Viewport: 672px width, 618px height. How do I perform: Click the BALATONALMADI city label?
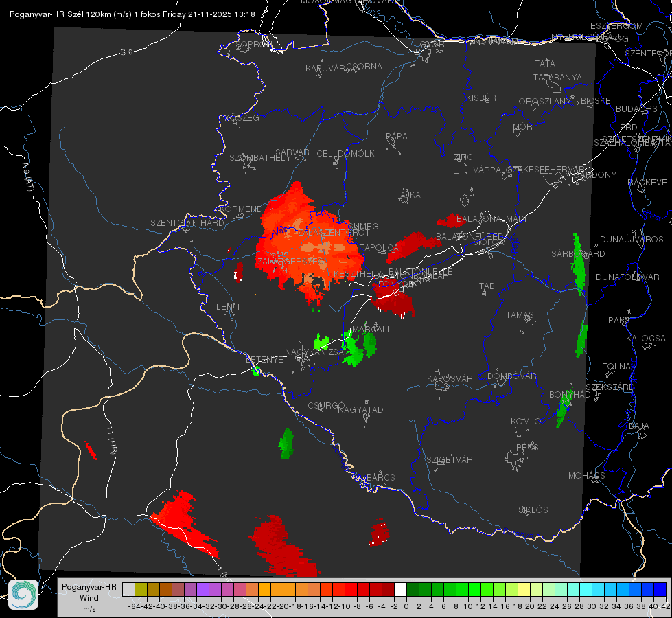click(x=491, y=219)
